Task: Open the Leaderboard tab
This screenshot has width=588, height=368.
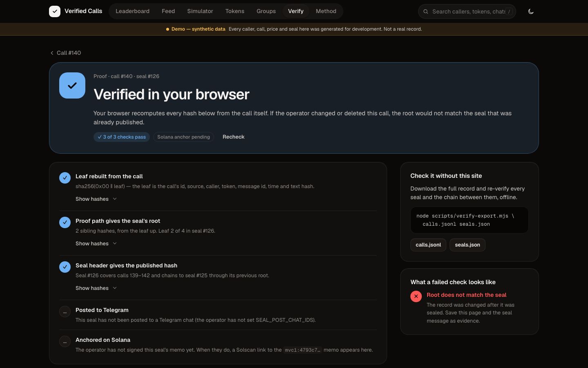Action: tap(132, 11)
